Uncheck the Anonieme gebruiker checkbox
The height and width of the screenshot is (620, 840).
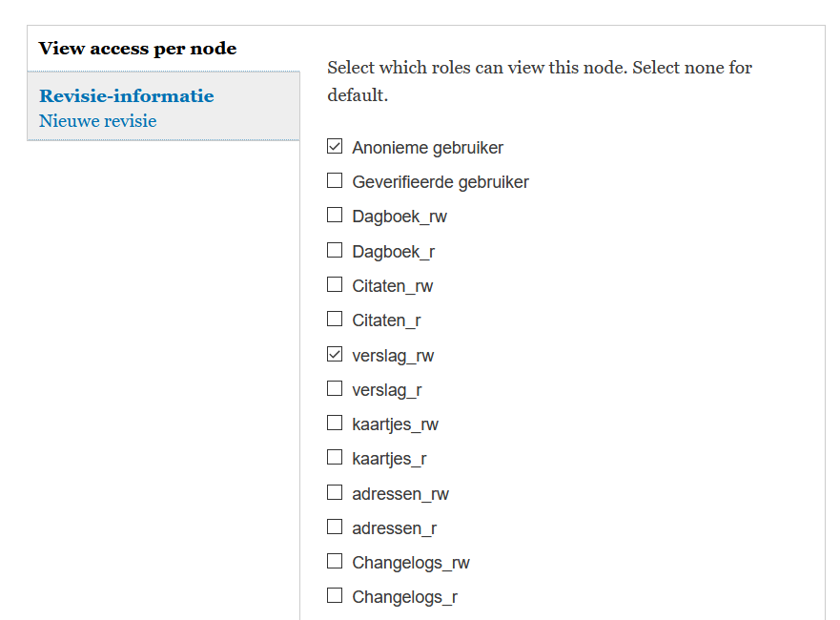click(335, 147)
